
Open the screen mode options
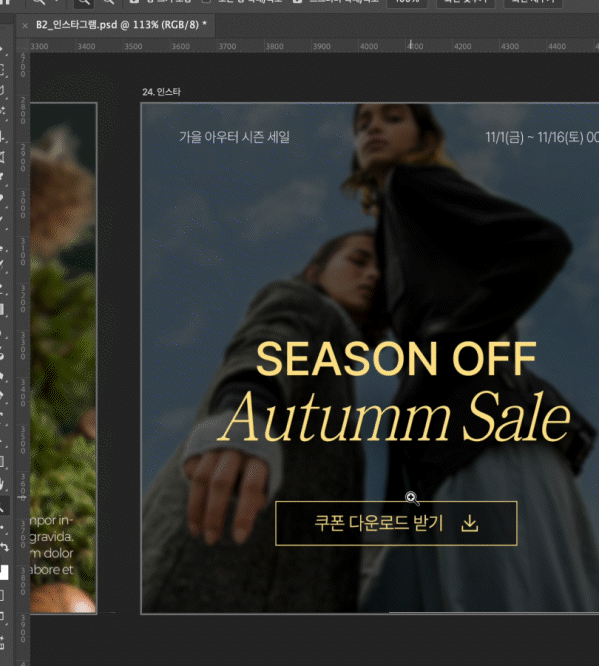tap(4, 617)
